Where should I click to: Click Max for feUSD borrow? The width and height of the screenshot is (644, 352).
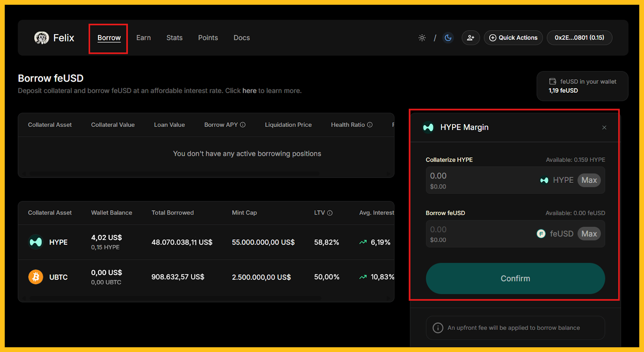tap(589, 234)
